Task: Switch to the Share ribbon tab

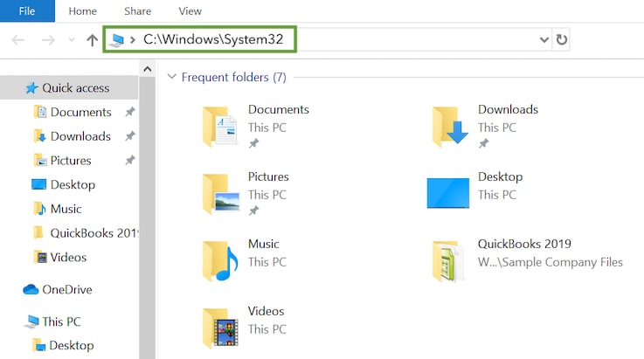Action: (x=137, y=11)
